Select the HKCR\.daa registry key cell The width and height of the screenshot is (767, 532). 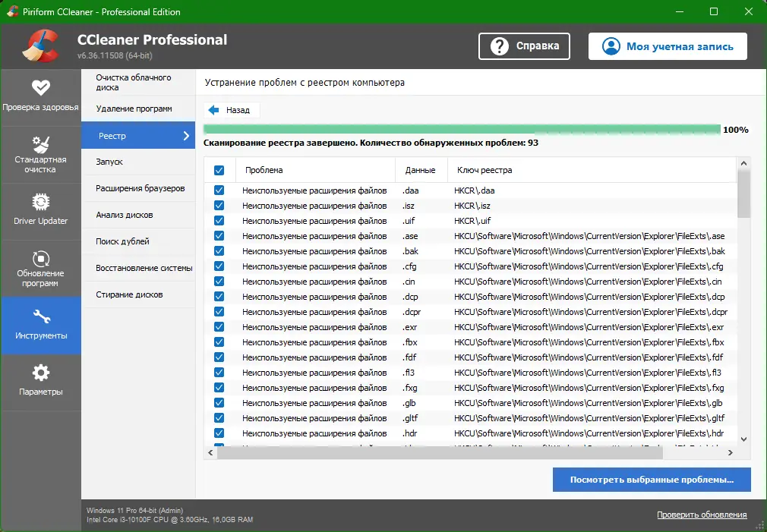pyautogui.click(x=474, y=190)
